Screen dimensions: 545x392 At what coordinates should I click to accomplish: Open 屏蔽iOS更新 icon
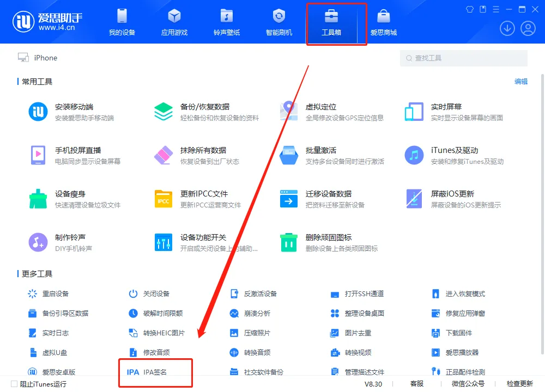pyautogui.click(x=414, y=199)
